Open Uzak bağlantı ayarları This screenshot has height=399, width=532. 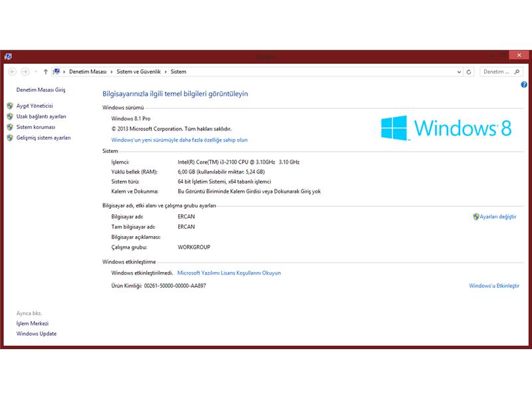[41, 116]
